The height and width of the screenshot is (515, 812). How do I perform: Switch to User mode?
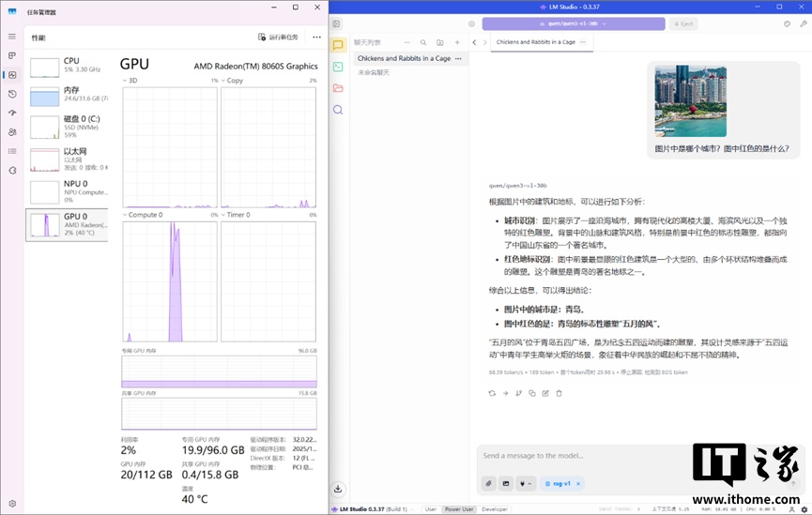(x=431, y=509)
